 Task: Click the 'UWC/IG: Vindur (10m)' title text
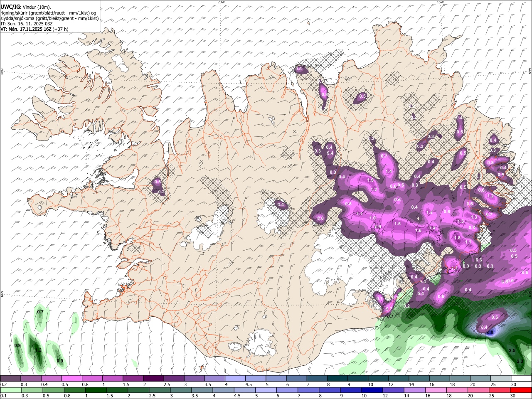pyautogui.click(x=26, y=7)
